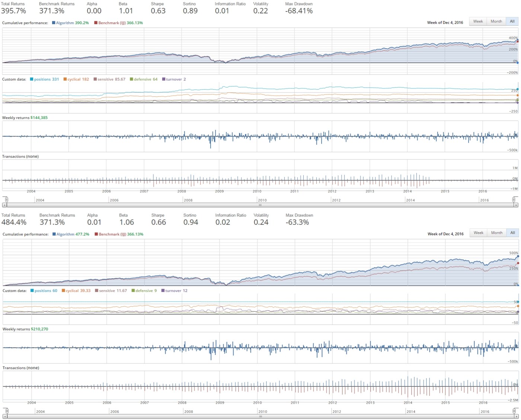Click the green defensive legend icon
The width and height of the screenshot is (521, 420).
131,79
